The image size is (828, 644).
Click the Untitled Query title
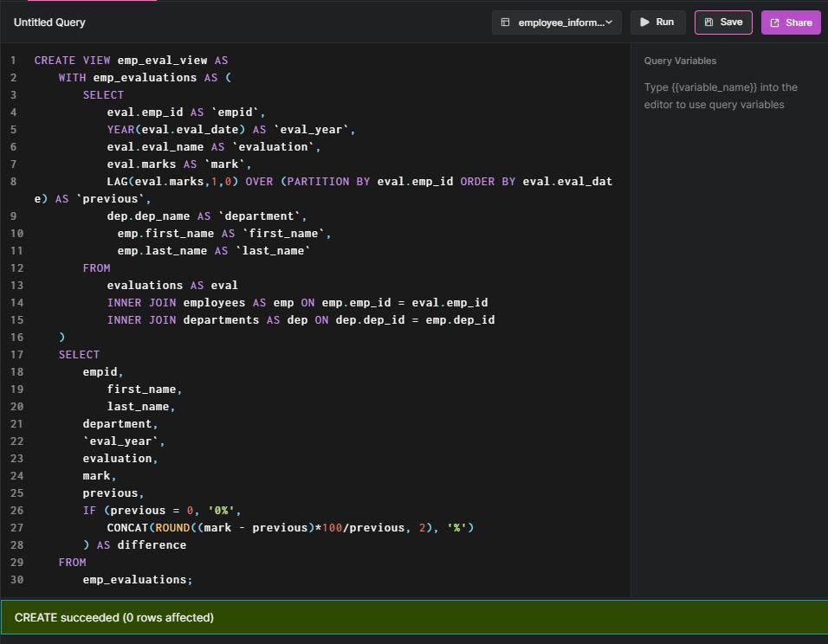click(49, 23)
